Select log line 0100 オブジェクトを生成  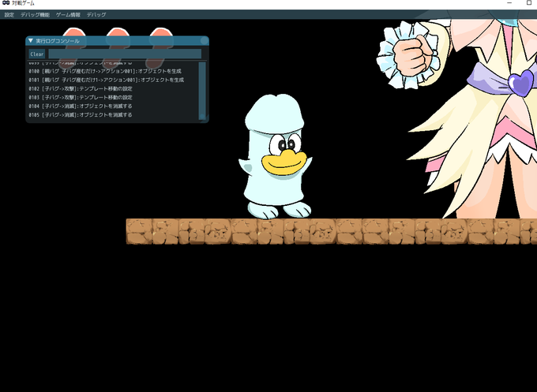point(105,71)
